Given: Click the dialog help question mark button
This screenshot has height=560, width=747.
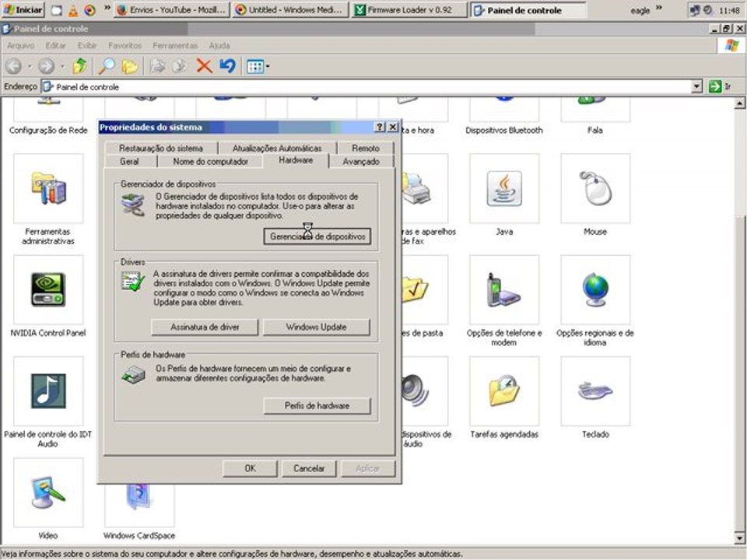Looking at the screenshot, I should point(380,127).
